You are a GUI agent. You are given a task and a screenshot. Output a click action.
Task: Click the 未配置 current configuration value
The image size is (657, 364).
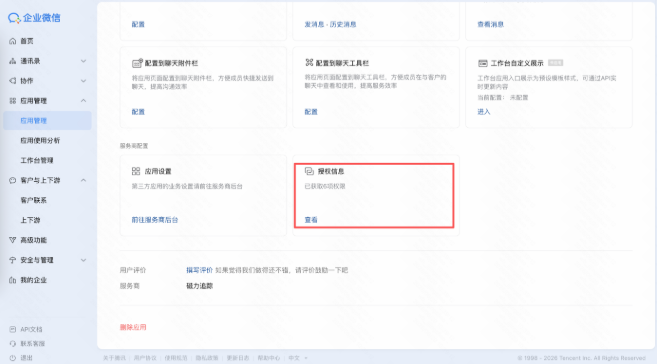point(519,98)
